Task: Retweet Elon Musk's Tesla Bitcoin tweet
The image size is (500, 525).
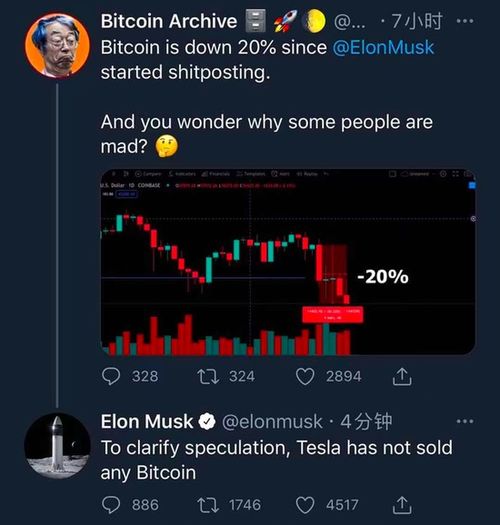Action: [x=208, y=505]
